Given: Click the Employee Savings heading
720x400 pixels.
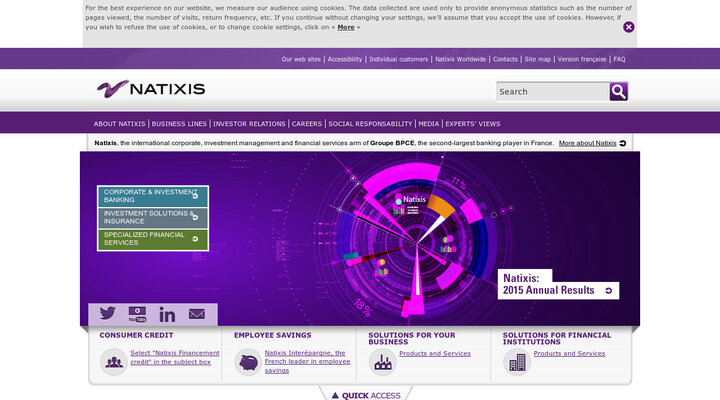Looking at the screenshot, I should [x=272, y=335].
